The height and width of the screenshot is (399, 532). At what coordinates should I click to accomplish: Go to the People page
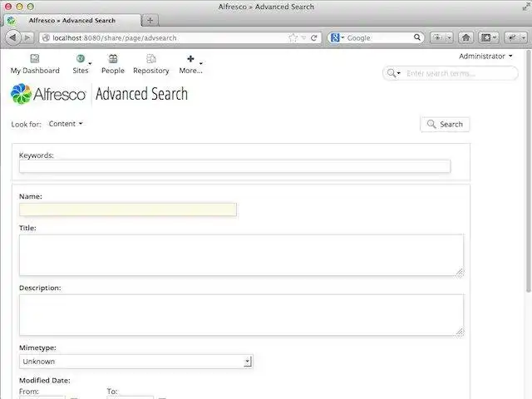(113, 65)
